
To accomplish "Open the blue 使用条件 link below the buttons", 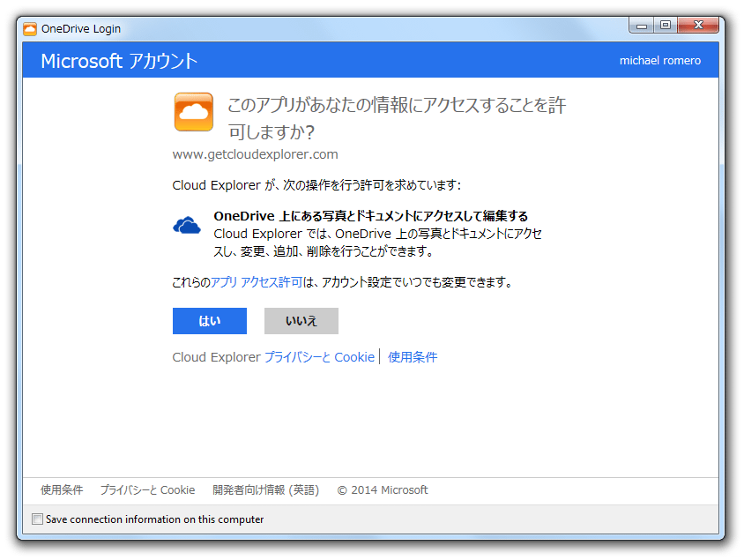I will [x=413, y=357].
